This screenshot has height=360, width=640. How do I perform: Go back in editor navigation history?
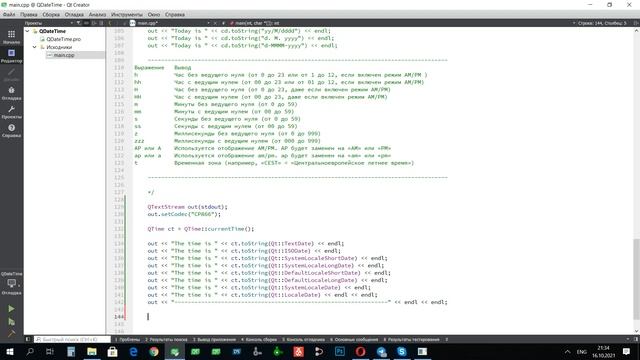point(110,23)
